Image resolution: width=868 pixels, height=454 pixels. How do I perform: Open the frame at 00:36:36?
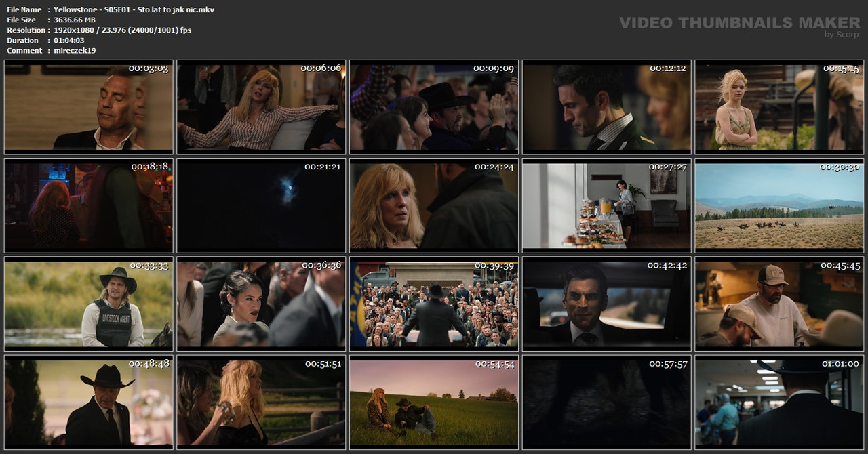coord(262,304)
